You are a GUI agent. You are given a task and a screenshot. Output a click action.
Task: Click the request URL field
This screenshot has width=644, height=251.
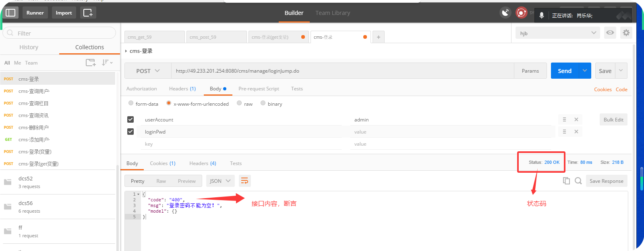point(343,71)
